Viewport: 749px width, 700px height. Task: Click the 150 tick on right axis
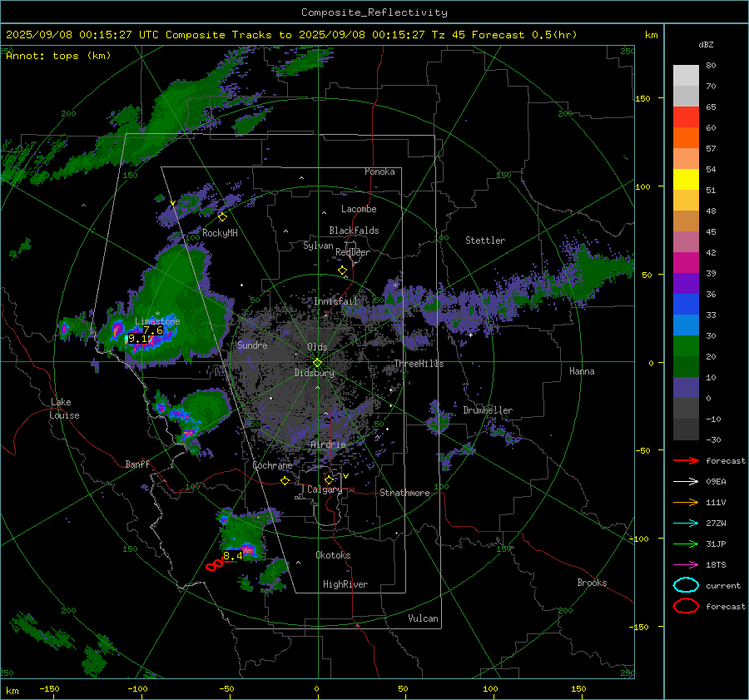pos(643,98)
